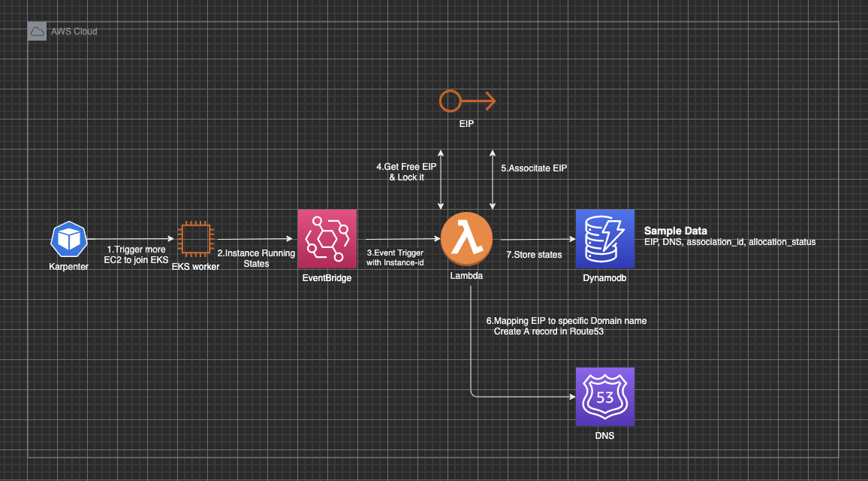Select '1.Trigger more EC2 to join EKS' text
This screenshot has width=868, height=481.
point(136,255)
